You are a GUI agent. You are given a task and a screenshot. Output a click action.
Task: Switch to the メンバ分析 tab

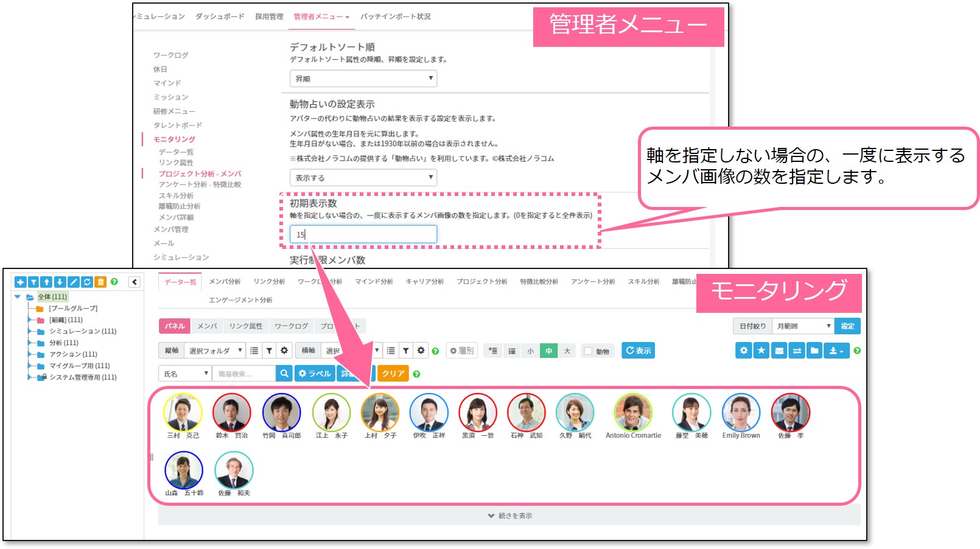point(225,282)
